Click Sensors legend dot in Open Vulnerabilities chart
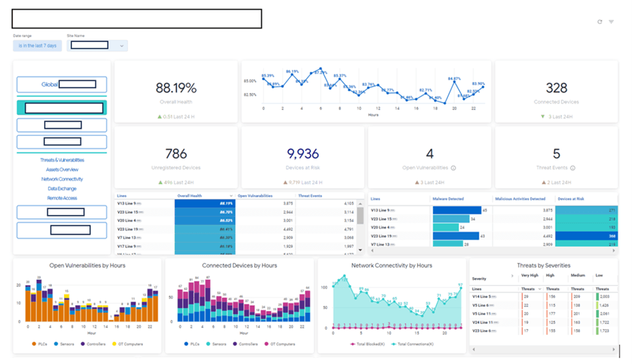The image size is (632, 364). tap(56, 344)
